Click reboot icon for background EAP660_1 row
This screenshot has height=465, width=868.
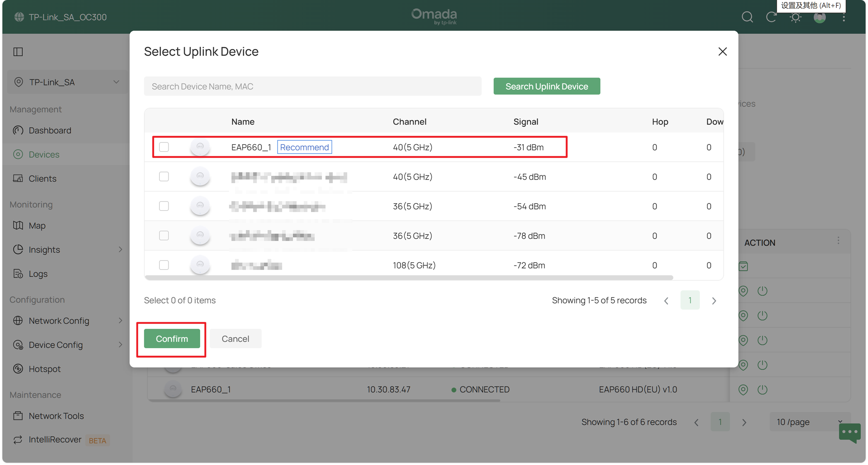pyautogui.click(x=762, y=389)
